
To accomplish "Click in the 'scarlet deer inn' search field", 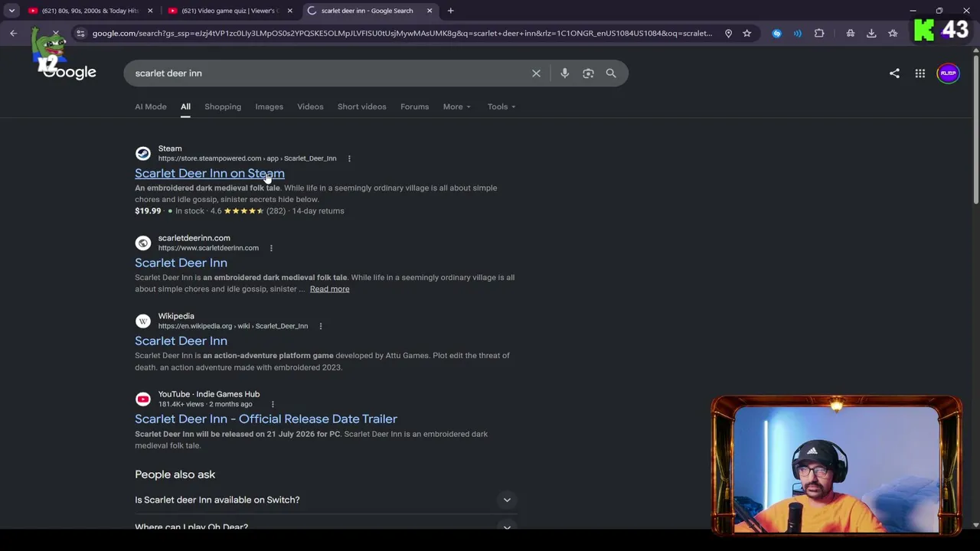I will (x=329, y=73).
